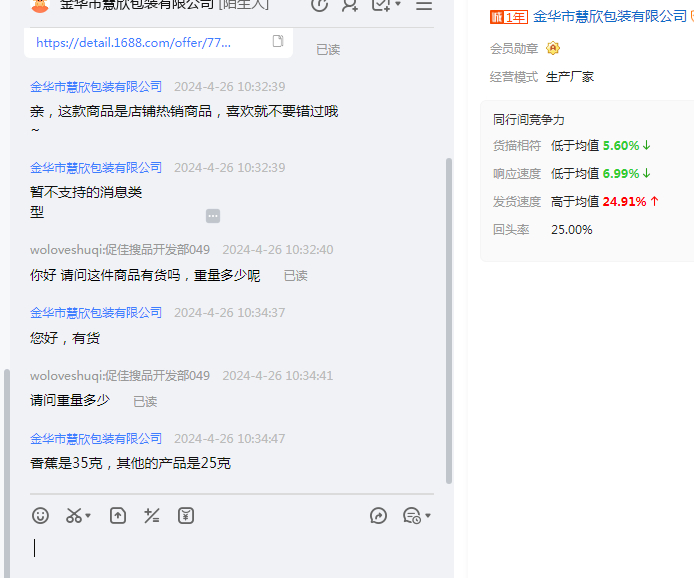Click the 24.91% shipping speed value
Screen dimensions: 694x578
tap(625, 202)
